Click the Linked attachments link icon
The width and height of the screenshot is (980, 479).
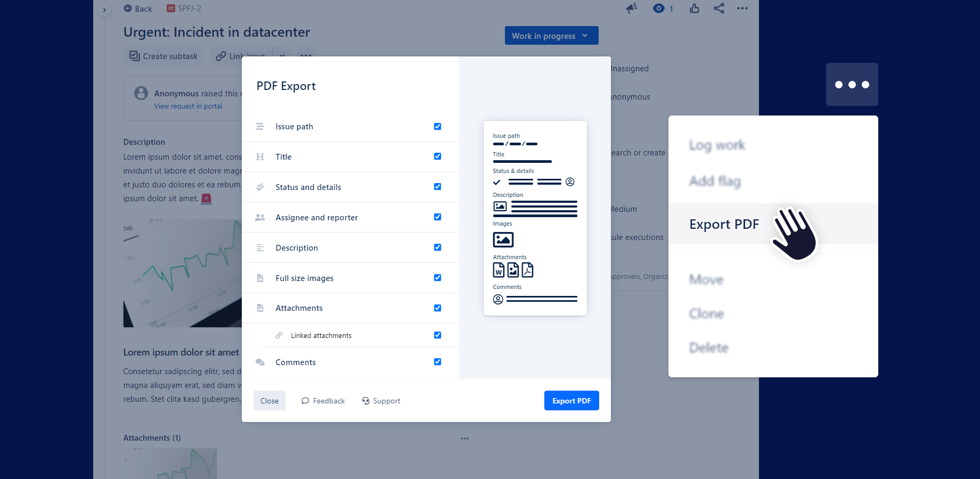279,336
